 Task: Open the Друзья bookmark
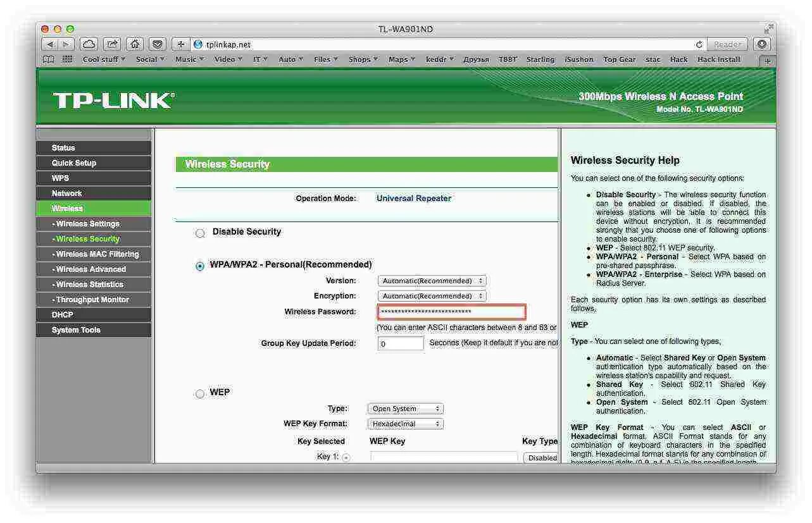(476, 59)
